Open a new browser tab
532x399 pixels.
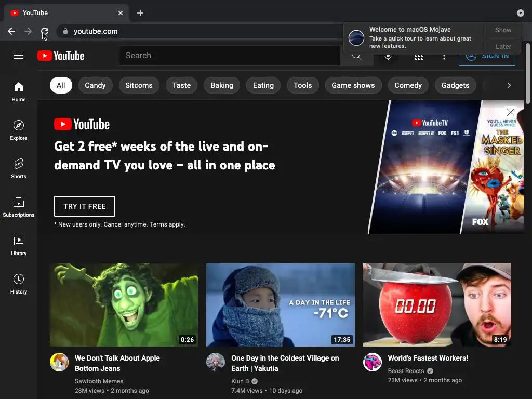140,13
